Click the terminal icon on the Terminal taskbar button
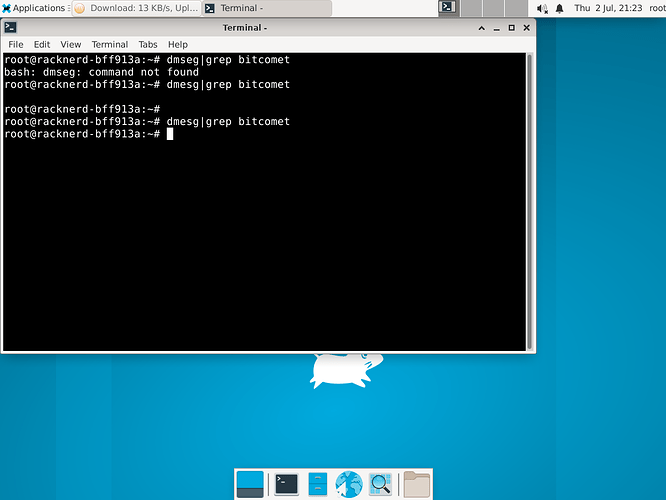The image size is (666, 500). click(209, 8)
